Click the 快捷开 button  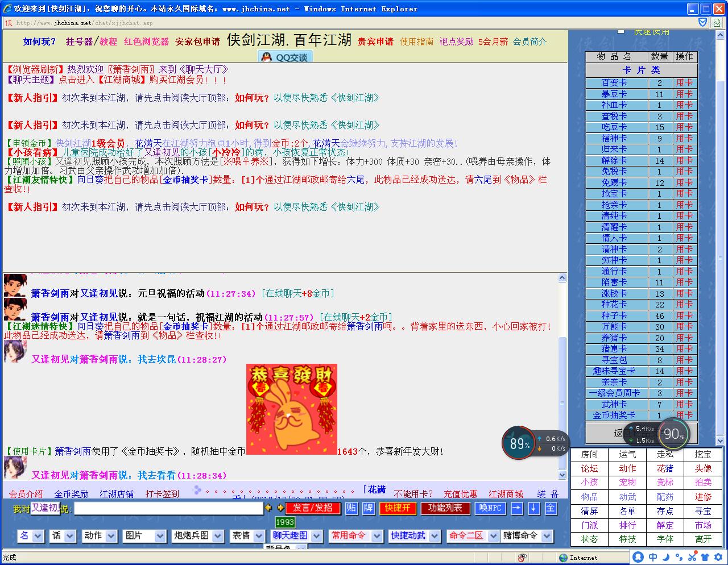[397, 508]
